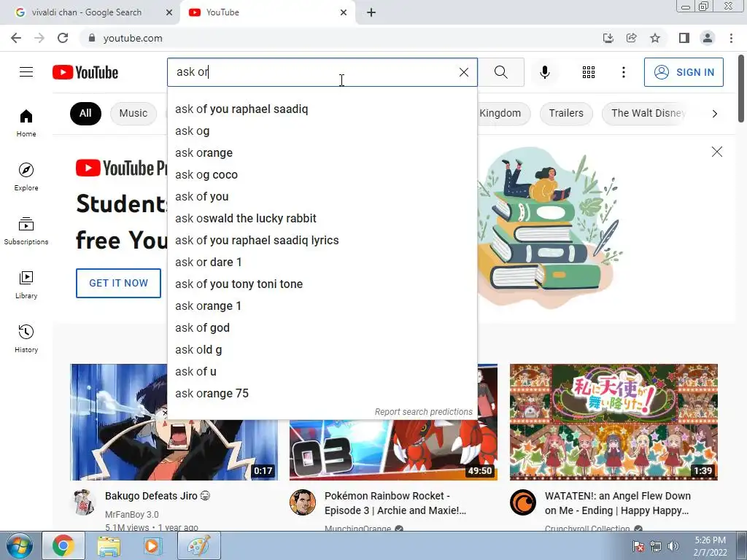Bookmark this page with the star
This screenshot has height=560, width=747.
(655, 38)
